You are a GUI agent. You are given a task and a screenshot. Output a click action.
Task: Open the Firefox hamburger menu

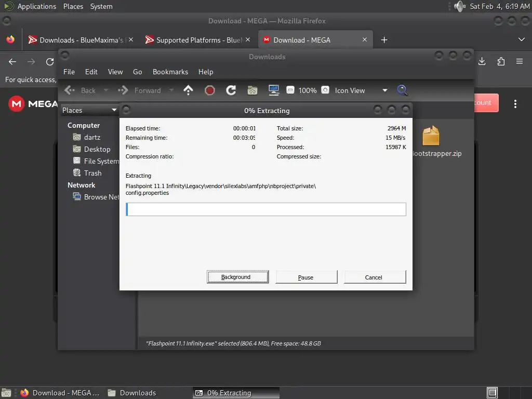[520, 61]
